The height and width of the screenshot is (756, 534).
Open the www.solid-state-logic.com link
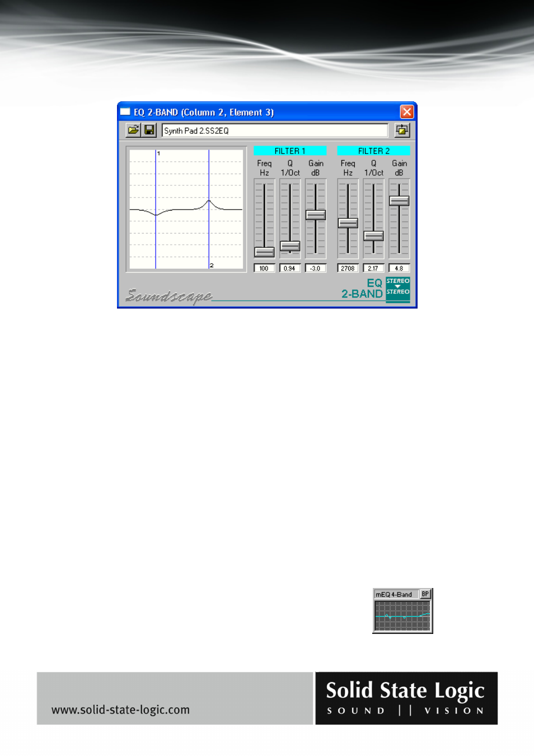pos(120,710)
